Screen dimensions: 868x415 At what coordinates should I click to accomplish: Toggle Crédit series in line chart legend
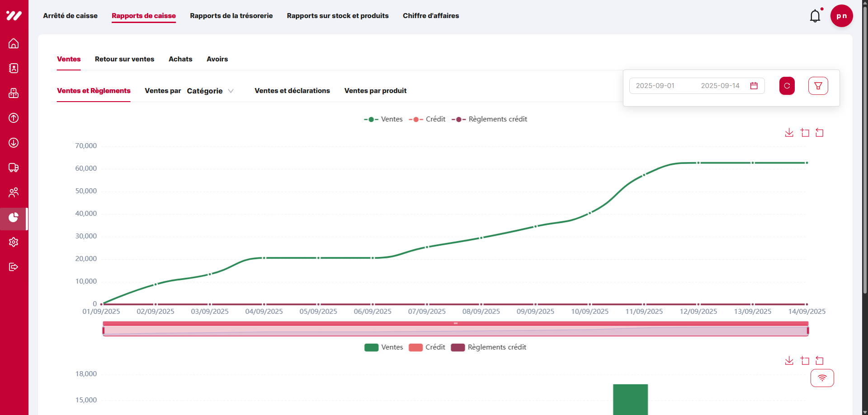pos(427,119)
